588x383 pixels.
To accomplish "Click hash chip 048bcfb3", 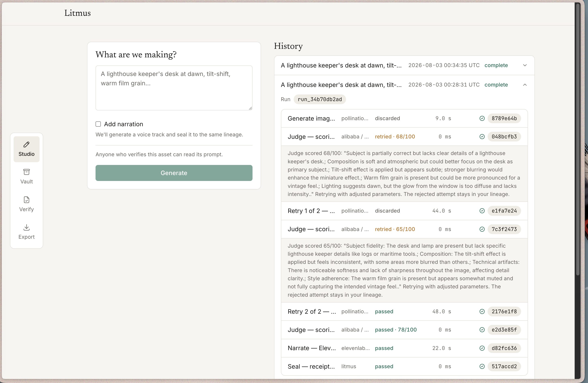I will coord(504,137).
